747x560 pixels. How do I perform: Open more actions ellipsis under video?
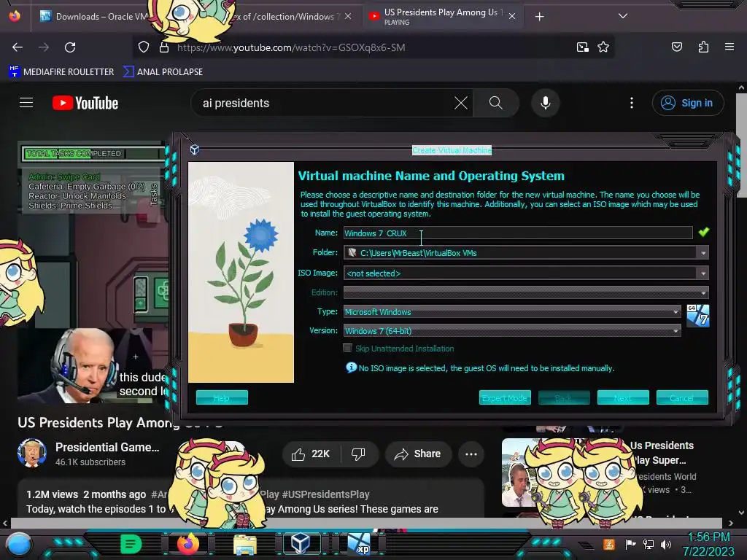coord(471,454)
